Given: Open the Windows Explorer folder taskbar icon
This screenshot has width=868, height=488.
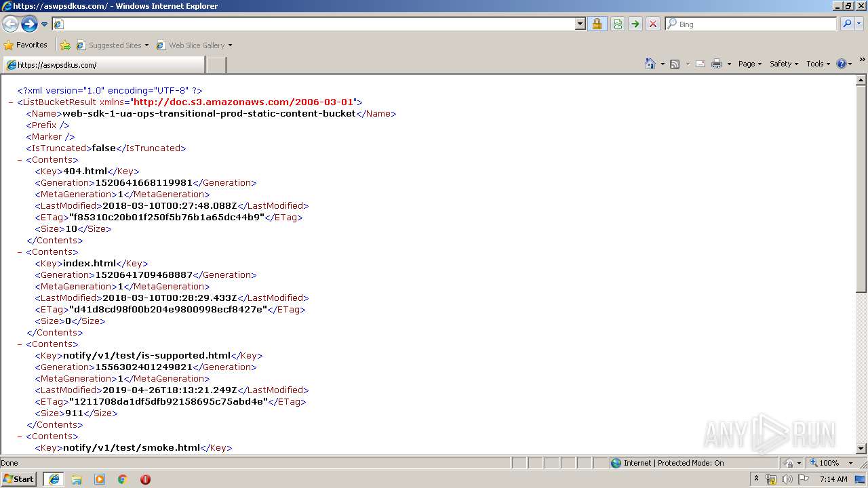Looking at the screenshot, I should coord(77,479).
